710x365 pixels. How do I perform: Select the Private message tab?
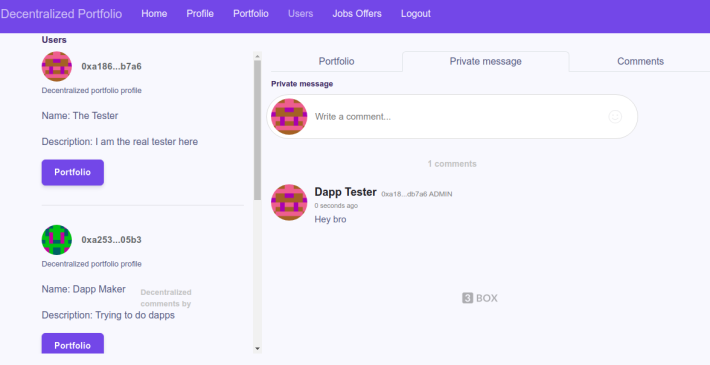coord(485,61)
